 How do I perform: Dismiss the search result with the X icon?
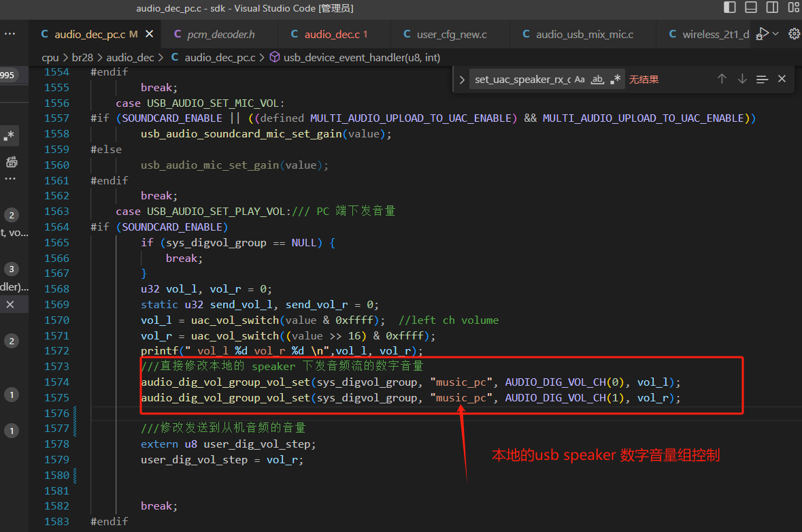[10, 304]
